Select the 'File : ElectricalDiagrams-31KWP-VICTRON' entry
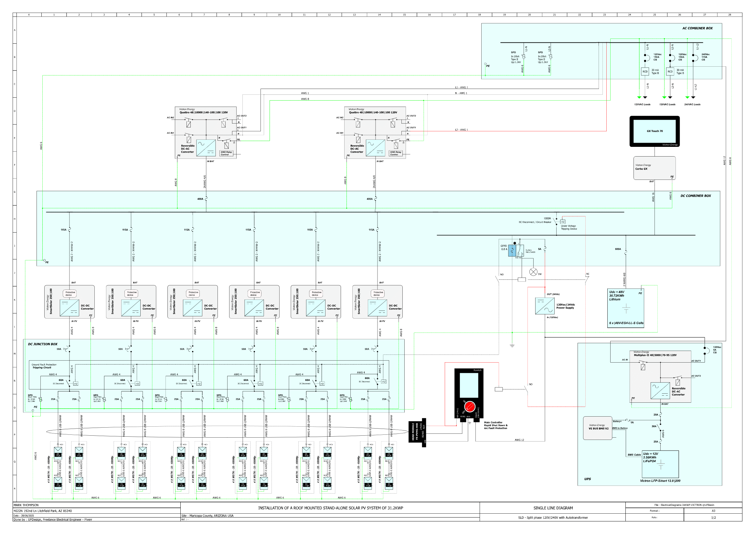The width and height of the screenshot is (756, 535). click(x=684, y=505)
